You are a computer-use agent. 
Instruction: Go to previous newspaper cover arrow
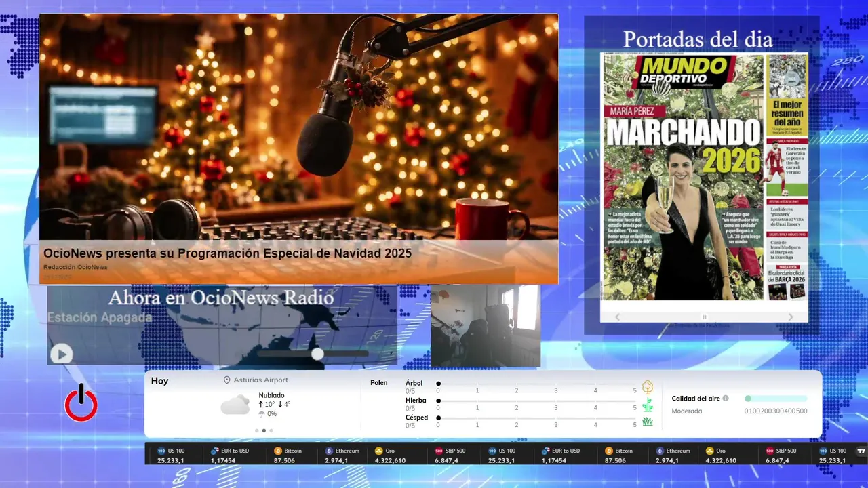tap(618, 317)
